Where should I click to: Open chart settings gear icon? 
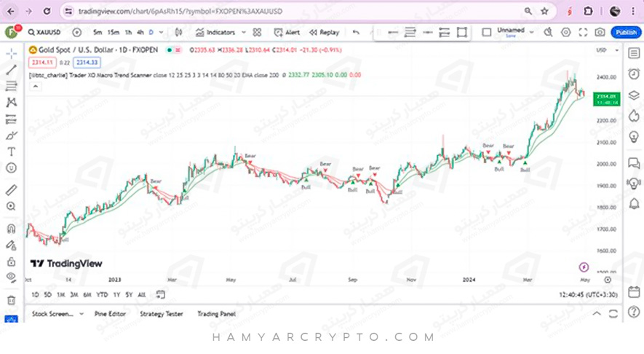(566, 32)
